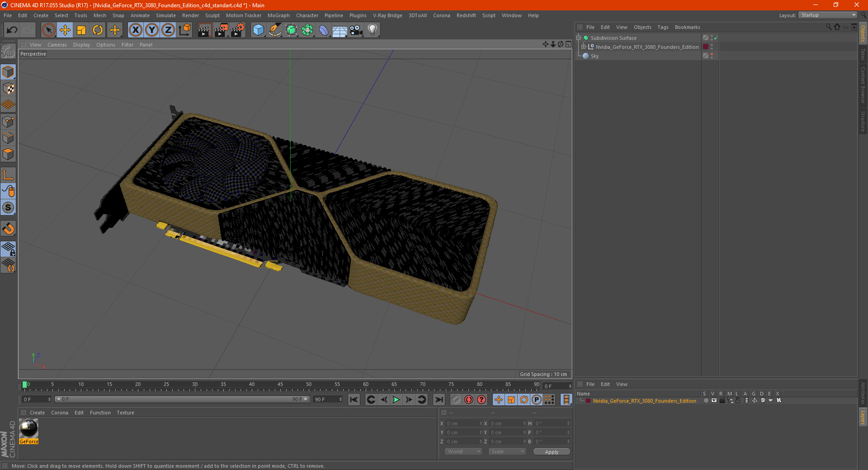Toggle visibility dots of Sky object

(x=712, y=56)
